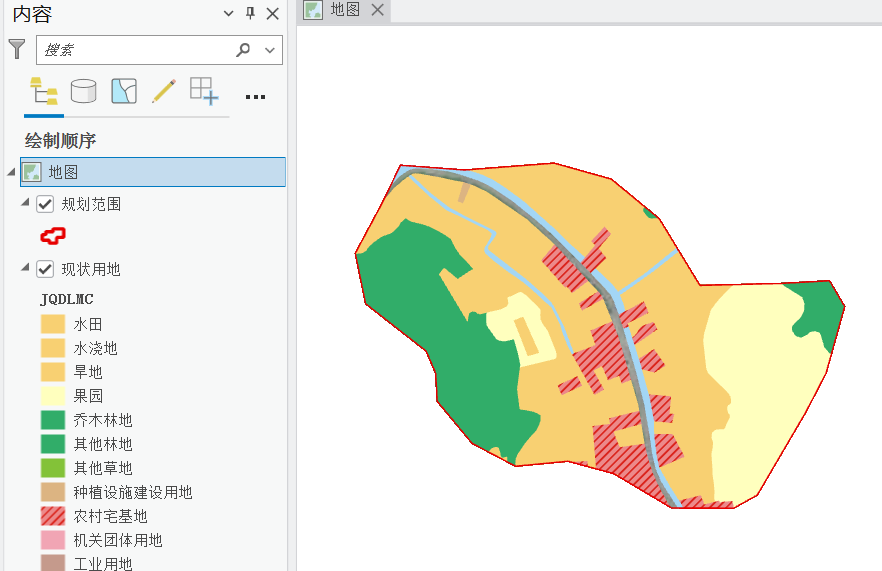Screen dimensions: 882x571
Task: Click the 果园 legend label
Action: pyautogui.click(x=88, y=396)
